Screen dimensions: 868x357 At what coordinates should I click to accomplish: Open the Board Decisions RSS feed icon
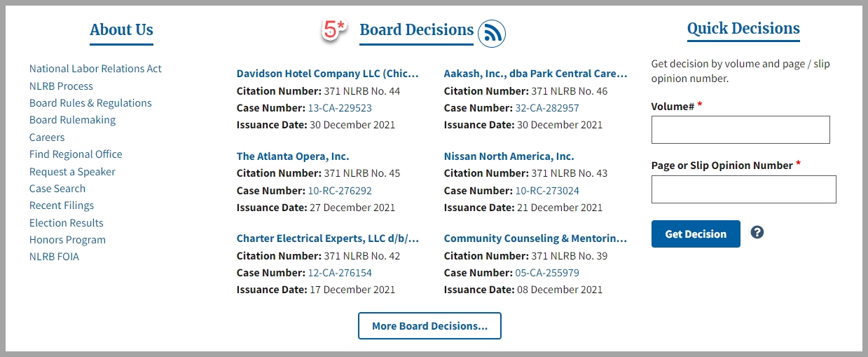pyautogui.click(x=492, y=33)
